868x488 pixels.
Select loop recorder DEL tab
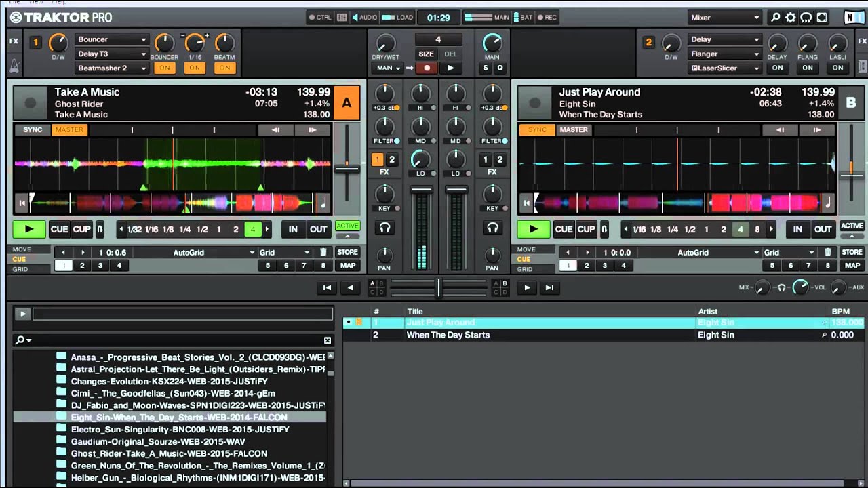pos(450,54)
